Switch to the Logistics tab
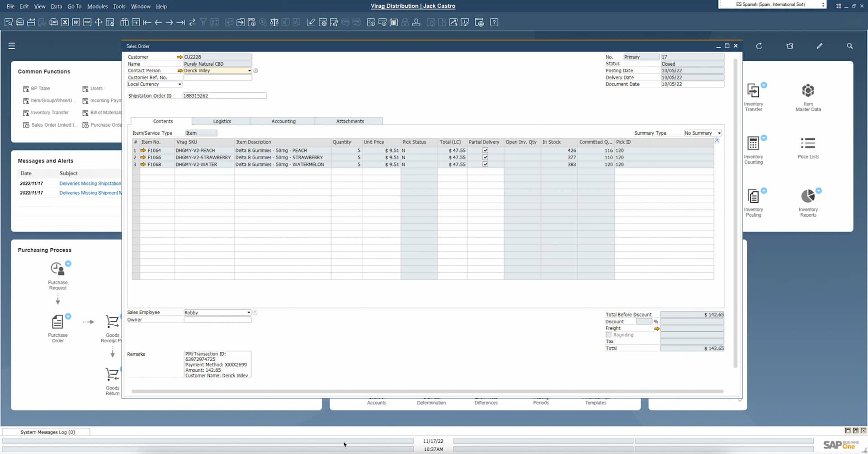 pos(222,121)
